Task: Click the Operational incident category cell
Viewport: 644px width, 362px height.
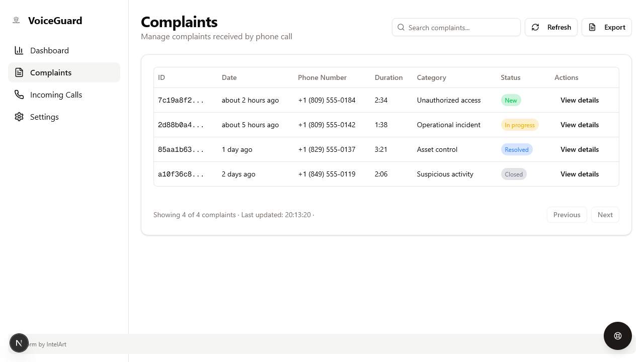Action: (449, 125)
